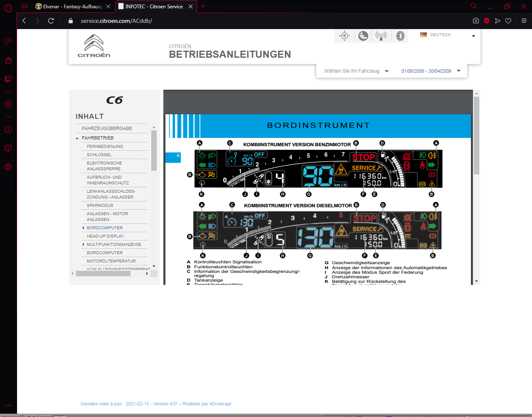
Task: Open SCHLÜSSEL section
Action: click(x=99, y=155)
